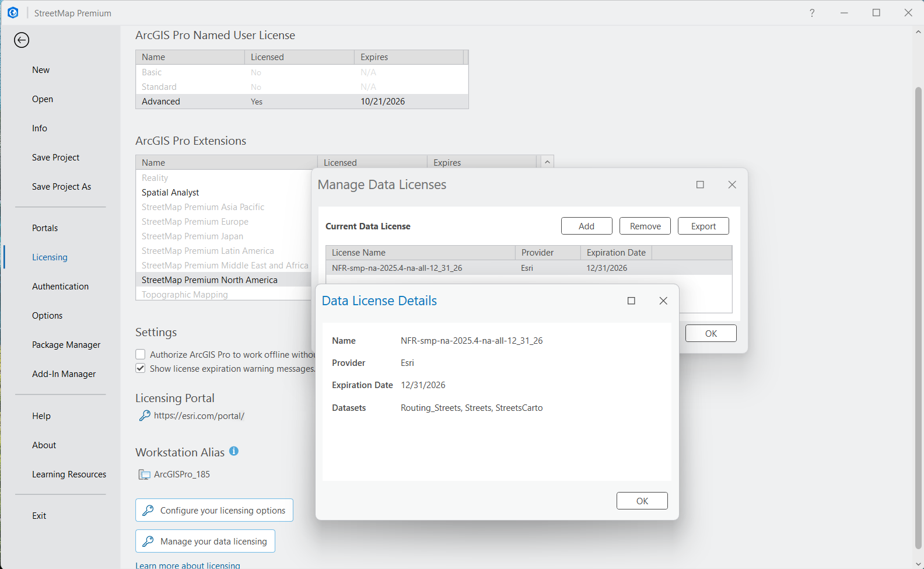Click the Workstation Alias info icon
Screen dimensions: 924x569
[234, 451]
